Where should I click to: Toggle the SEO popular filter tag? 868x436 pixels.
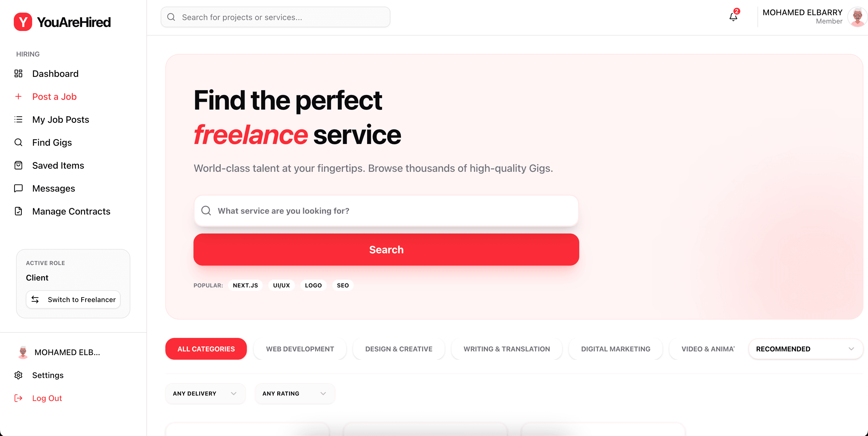point(343,285)
